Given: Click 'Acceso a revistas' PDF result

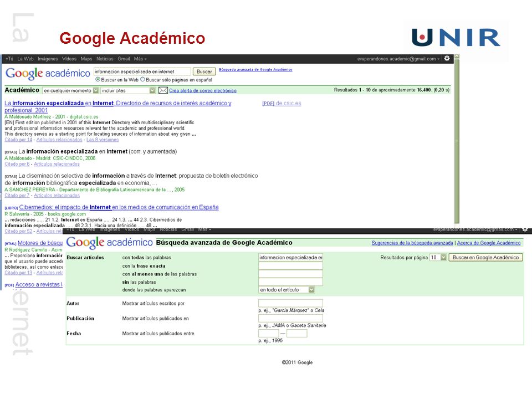Looking at the screenshot, I should coord(39,285).
